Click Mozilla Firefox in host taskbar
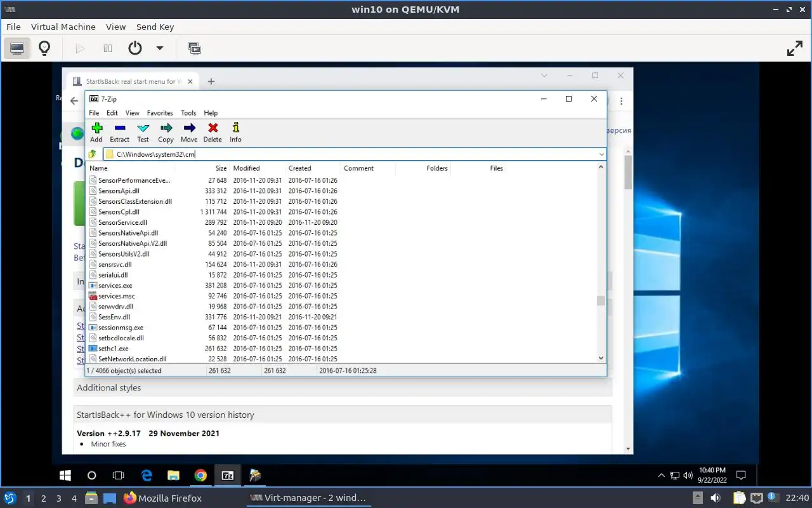The height and width of the screenshot is (508, 812). tap(162, 498)
